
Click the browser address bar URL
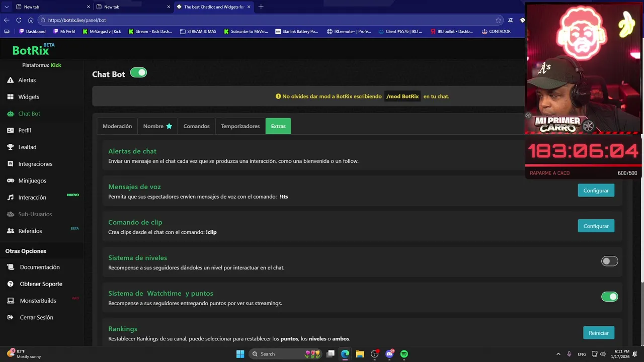point(77,20)
